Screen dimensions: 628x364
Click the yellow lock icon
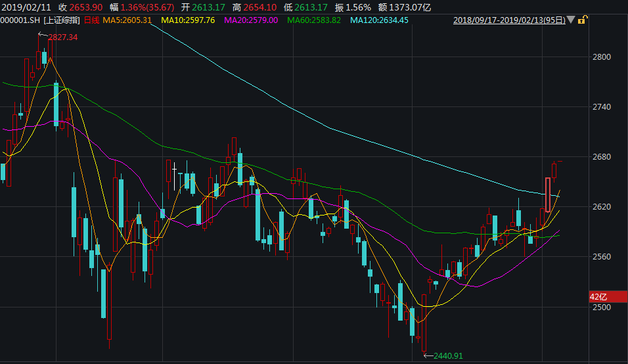tap(582, 20)
